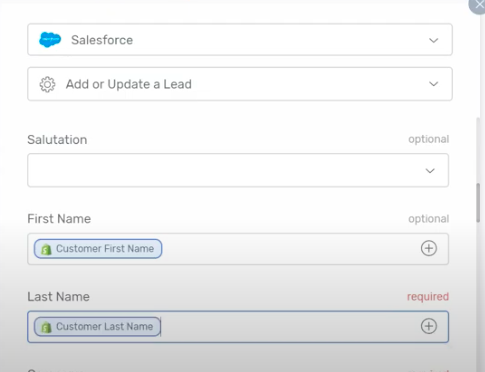
Task: Open the Salesforce app dropdown
Action: tap(240, 40)
